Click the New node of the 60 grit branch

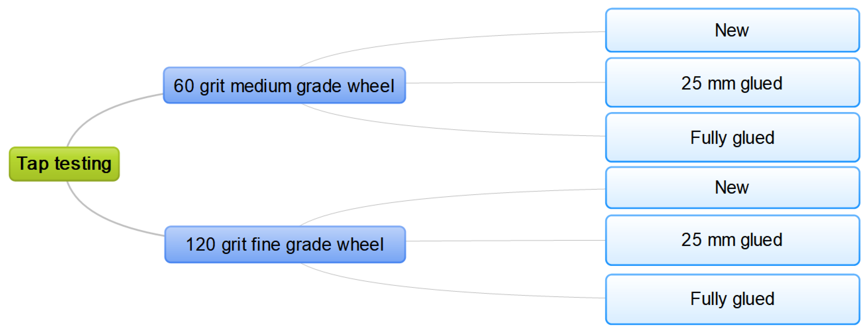point(732,30)
